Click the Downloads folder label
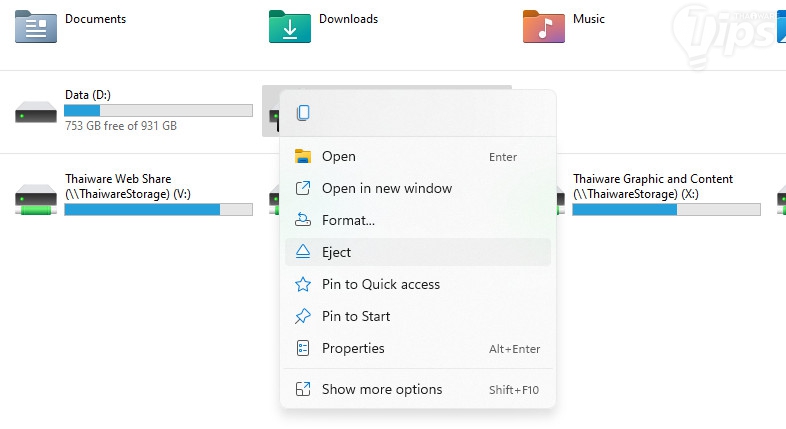This screenshot has height=429, width=786. click(348, 19)
